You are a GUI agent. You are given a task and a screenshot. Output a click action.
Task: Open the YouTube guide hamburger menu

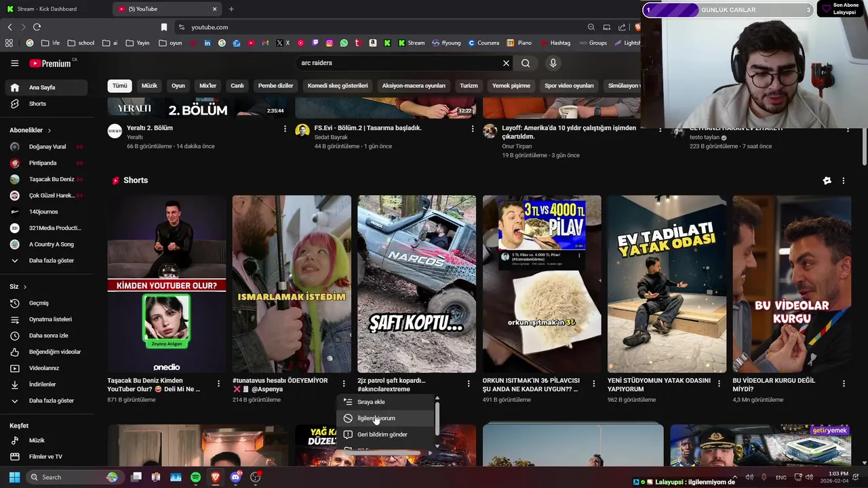(x=14, y=63)
